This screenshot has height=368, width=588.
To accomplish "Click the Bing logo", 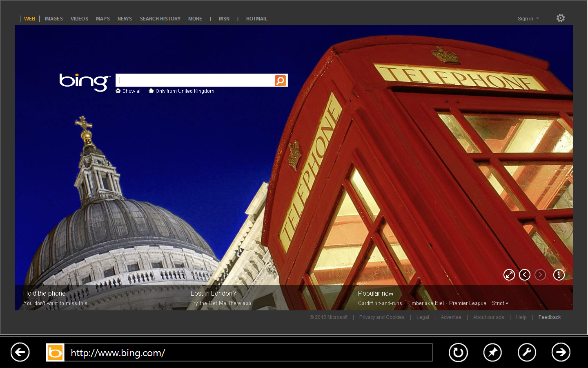I will click(x=85, y=82).
